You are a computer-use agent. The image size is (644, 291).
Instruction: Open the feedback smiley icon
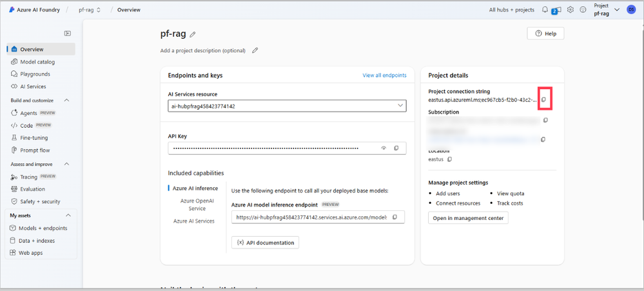pyautogui.click(x=583, y=10)
